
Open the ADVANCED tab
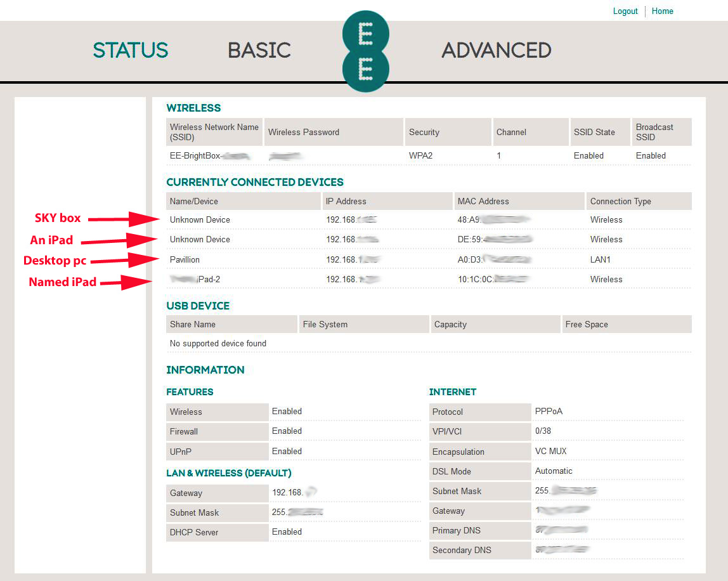tap(496, 50)
